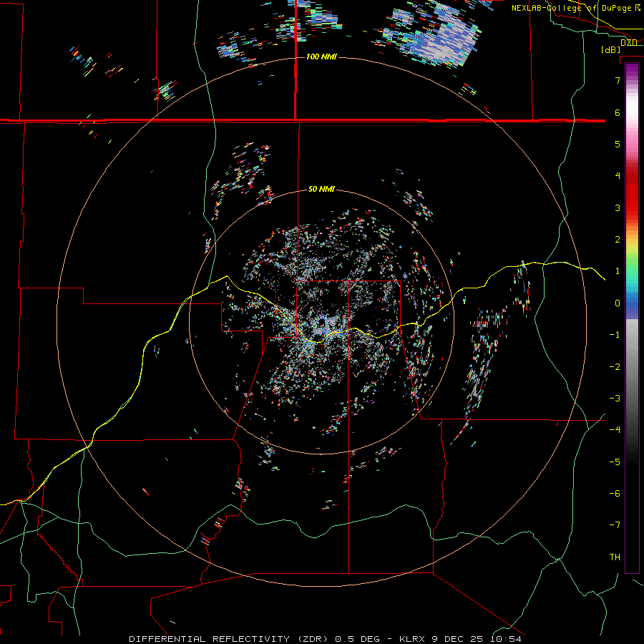The height and width of the screenshot is (644, 644).
Task: Click the 3 value on the color scale
Action: tap(618, 208)
